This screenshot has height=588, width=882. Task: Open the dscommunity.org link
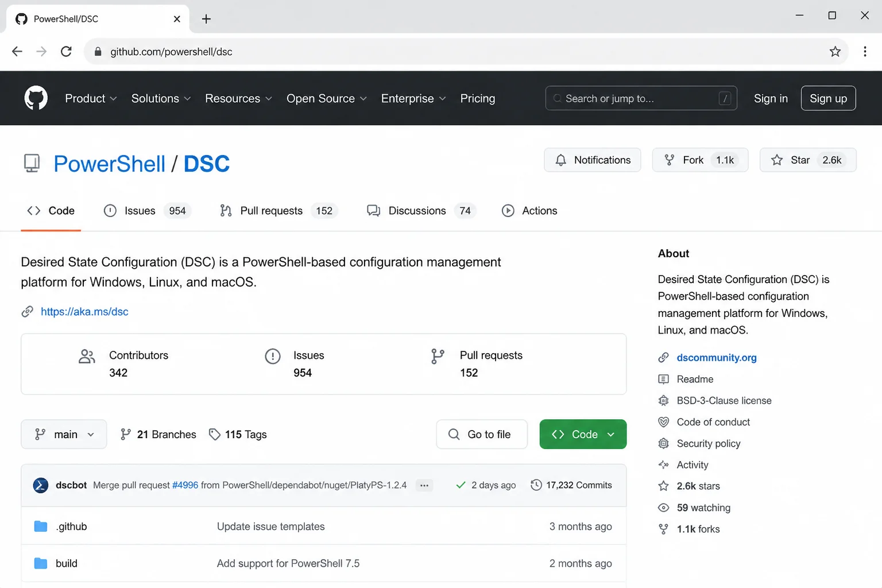coord(717,358)
